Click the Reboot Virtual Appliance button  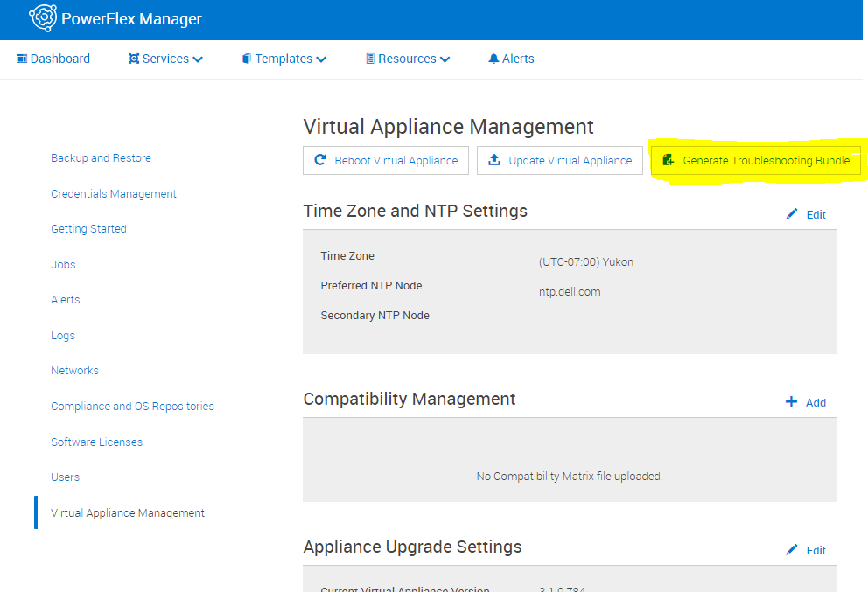click(385, 160)
